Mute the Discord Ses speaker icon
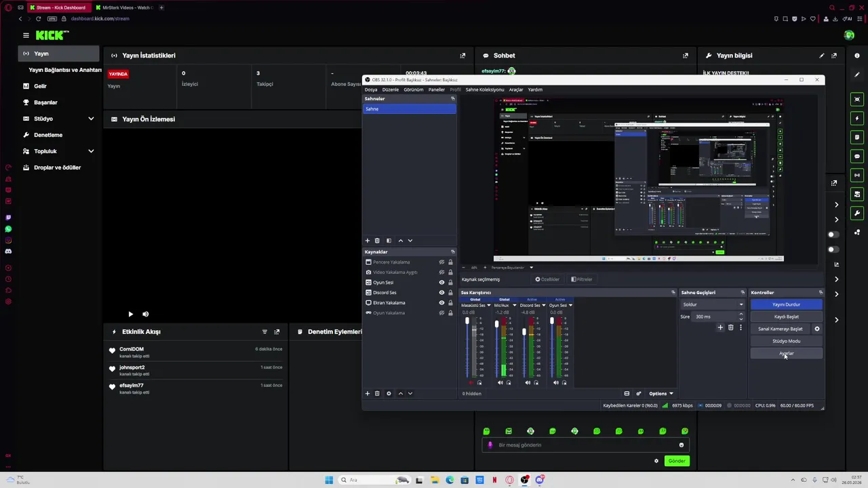Image resolution: width=868 pixels, height=488 pixels. pyautogui.click(x=528, y=382)
